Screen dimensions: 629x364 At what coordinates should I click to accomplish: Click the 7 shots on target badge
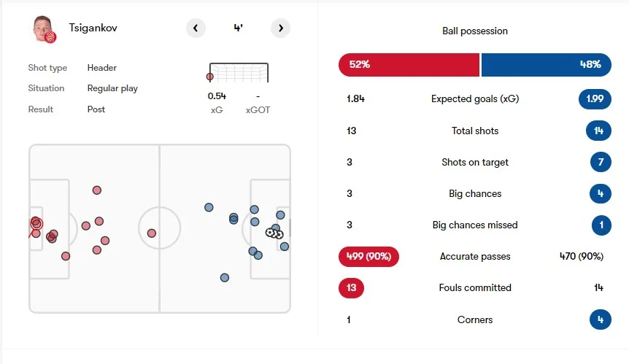coord(601,162)
